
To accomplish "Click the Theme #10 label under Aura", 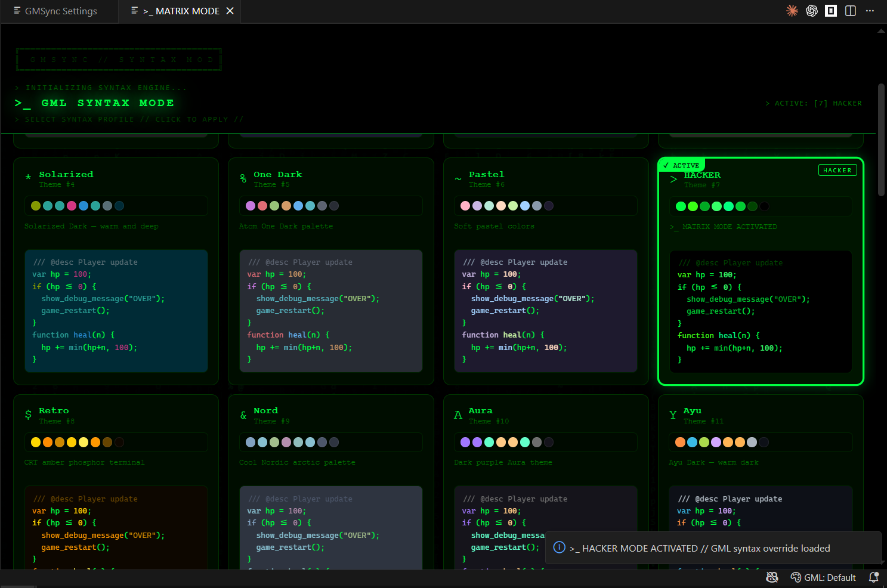I will point(489,421).
